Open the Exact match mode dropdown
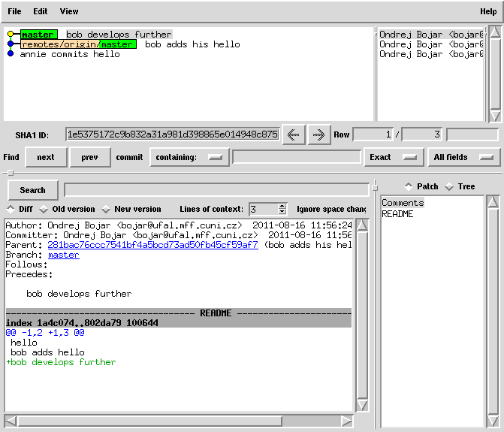Image resolution: width=504 pixels, height=432 pixels. pos(393,157)
